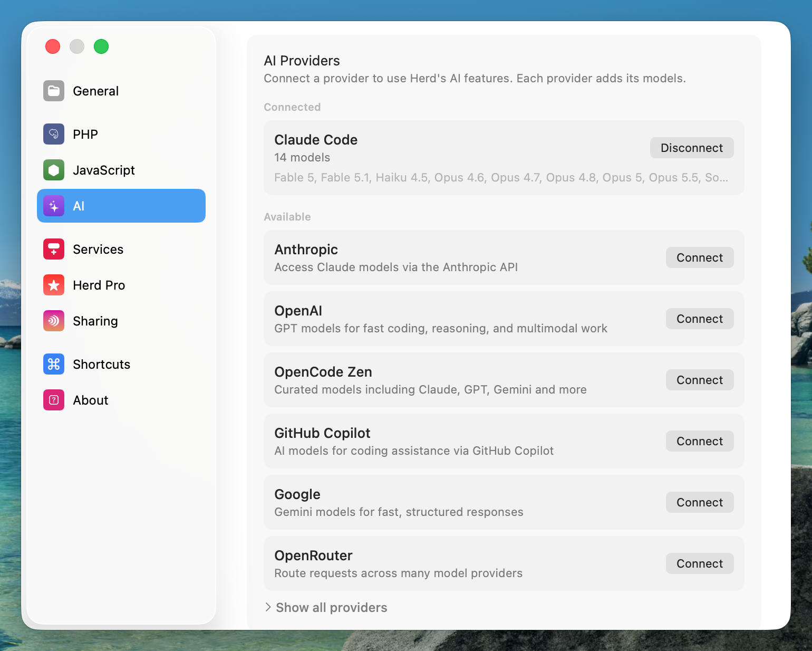
Task: Open the General settings section
Action: click(x=121, y=91)
